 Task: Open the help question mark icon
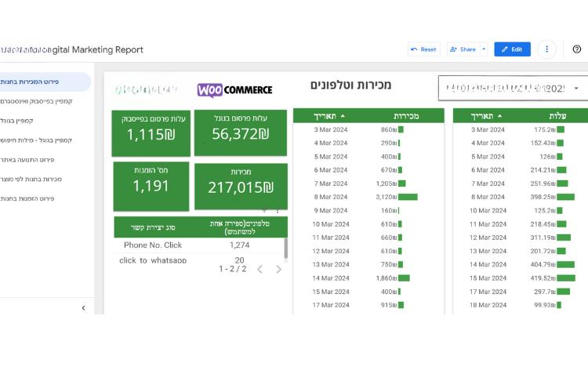point(577,49)
